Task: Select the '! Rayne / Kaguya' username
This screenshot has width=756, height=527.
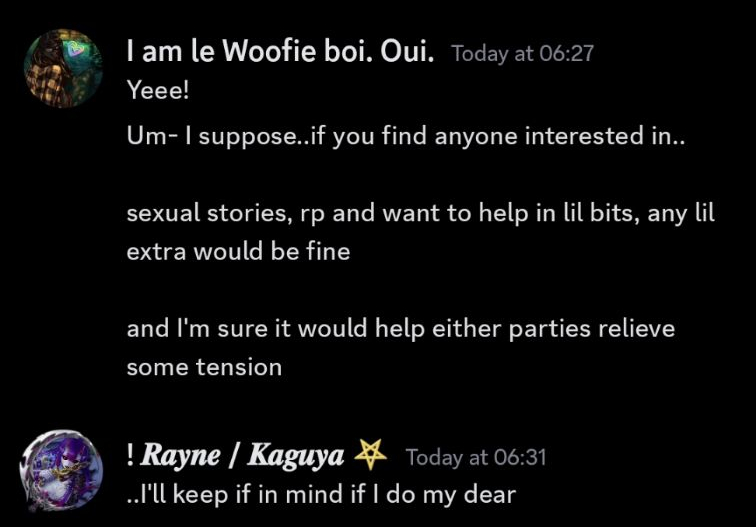Action: coord(235,455)
